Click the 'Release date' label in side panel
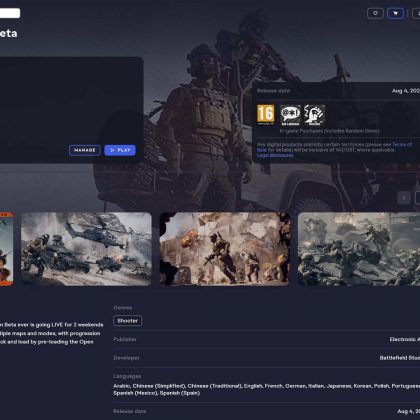 pyautogui.click(x=273, y=91)
